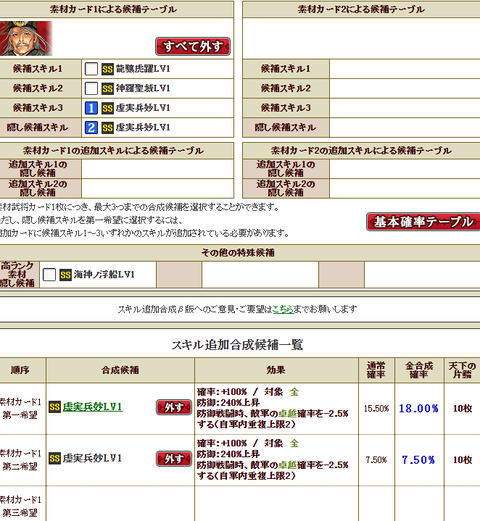Open the green 虚実兵妙LV1 skill link
The width and height of the screenshot is (480, 521).
tap(92, 407)
